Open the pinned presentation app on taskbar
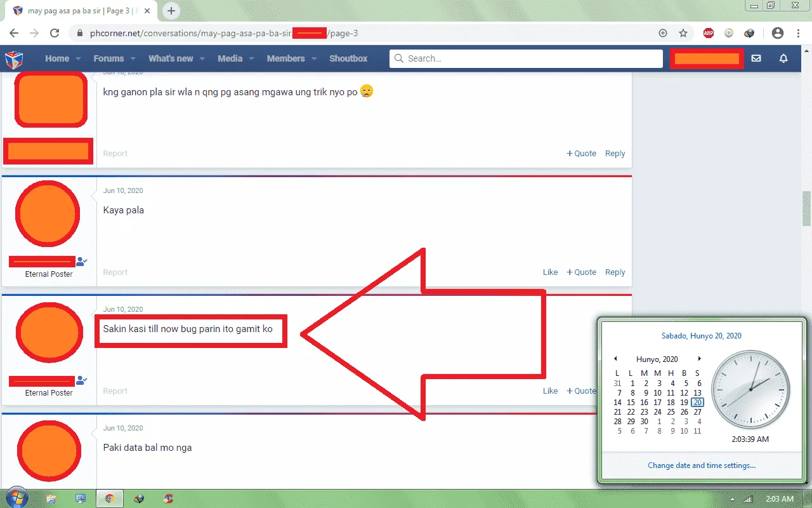This screenshot has width=812, height=508. pyautogui.click(x=81, y=498)
